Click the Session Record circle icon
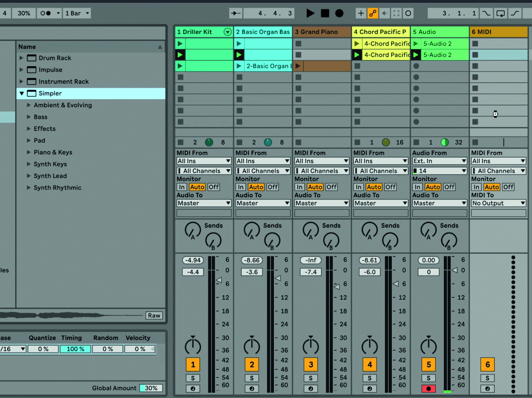This screenshot has height=398, width=532. [x=408, y=13]
